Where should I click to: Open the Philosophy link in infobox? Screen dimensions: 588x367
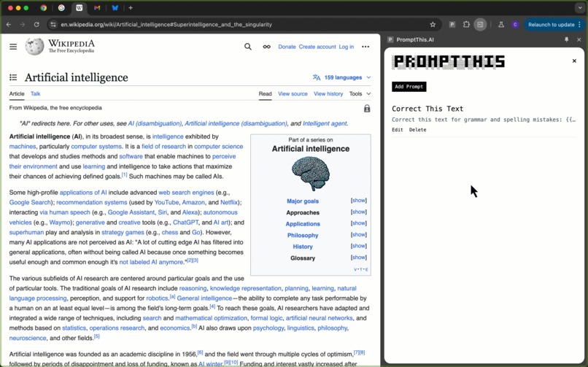tap(303, 236)
